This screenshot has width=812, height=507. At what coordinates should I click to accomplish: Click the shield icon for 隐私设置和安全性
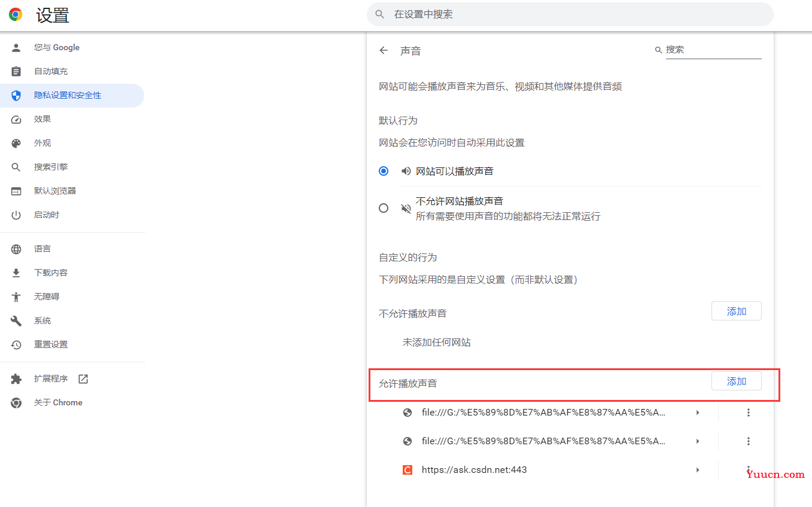point(16,95)
